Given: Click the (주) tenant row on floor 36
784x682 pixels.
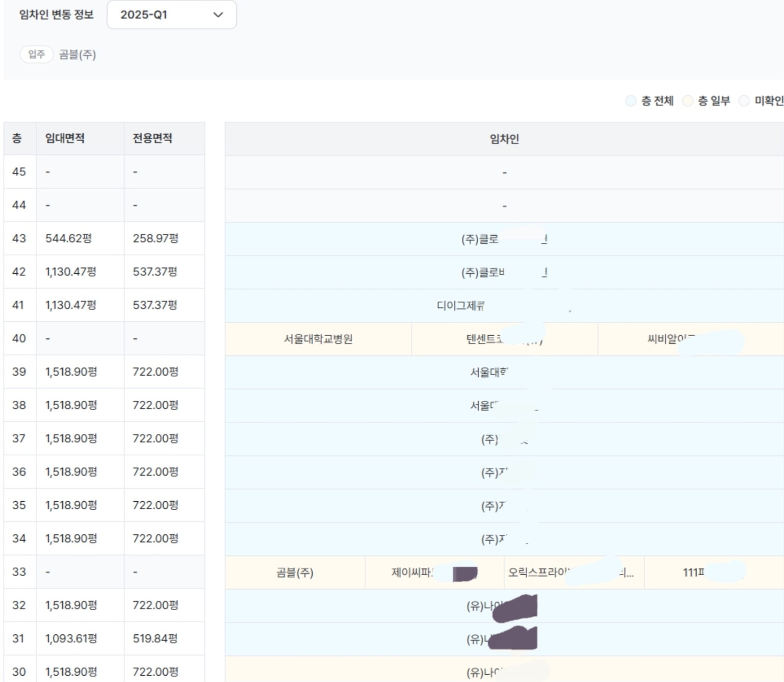Looking at the screenshot, I should [x=504, y=472].
